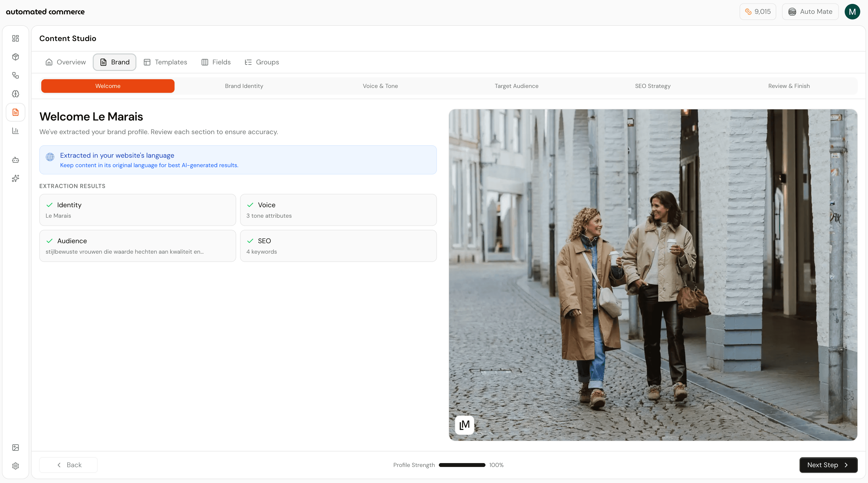Click the '4 keywords' text

261,252
